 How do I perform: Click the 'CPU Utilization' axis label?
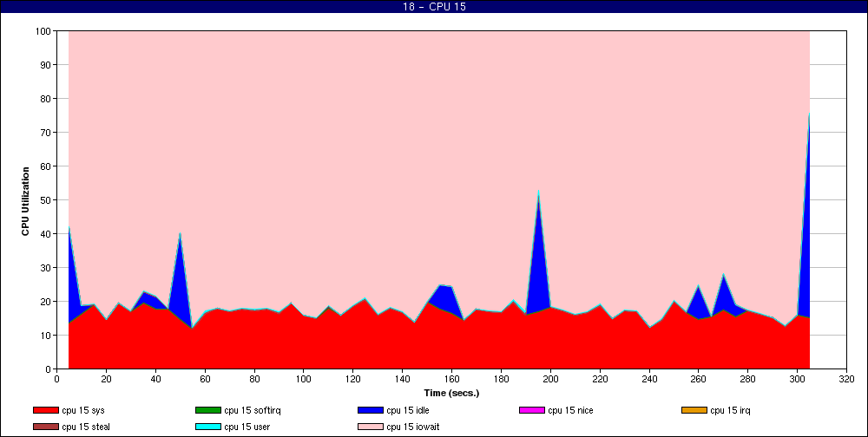[25, 201]
